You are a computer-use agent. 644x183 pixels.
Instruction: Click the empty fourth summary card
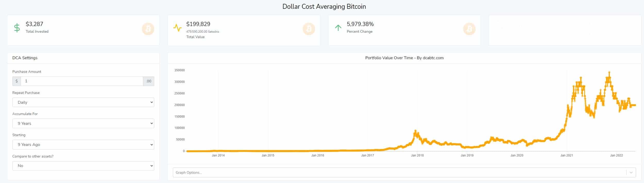(564, 30)
